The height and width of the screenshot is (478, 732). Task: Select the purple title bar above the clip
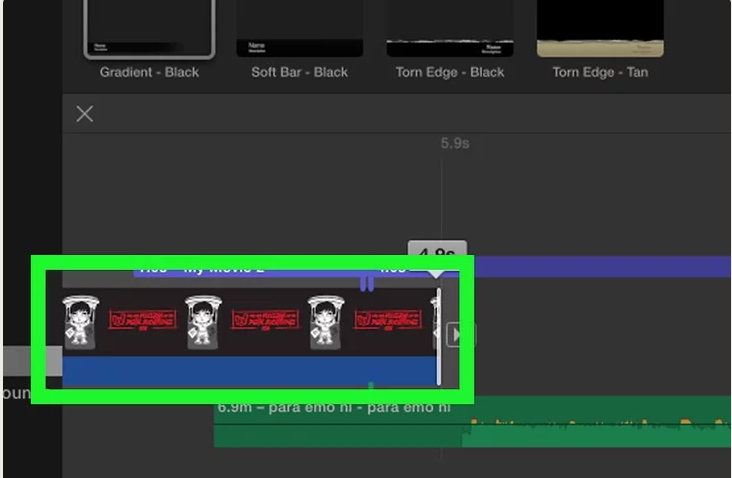(432, 267)
